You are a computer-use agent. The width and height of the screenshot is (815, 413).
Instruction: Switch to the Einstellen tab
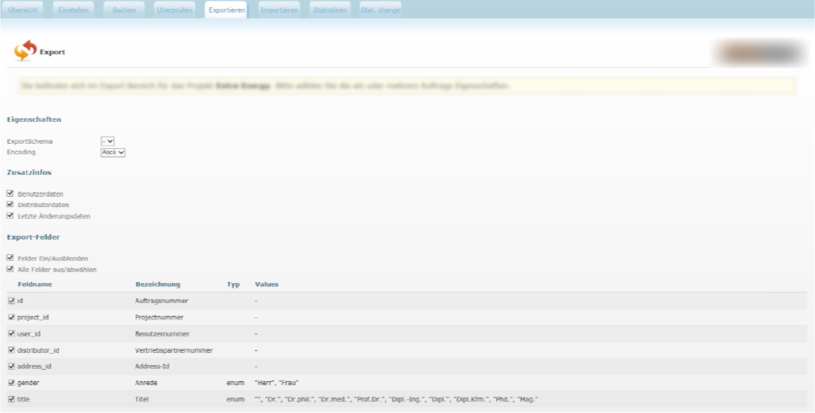(74, 9)
